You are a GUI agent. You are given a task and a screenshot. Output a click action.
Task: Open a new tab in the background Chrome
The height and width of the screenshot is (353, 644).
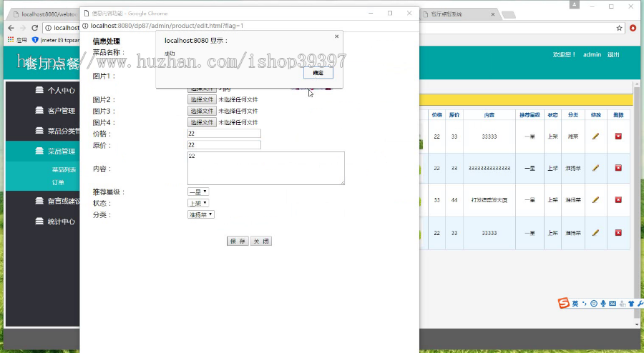[509, 15]
